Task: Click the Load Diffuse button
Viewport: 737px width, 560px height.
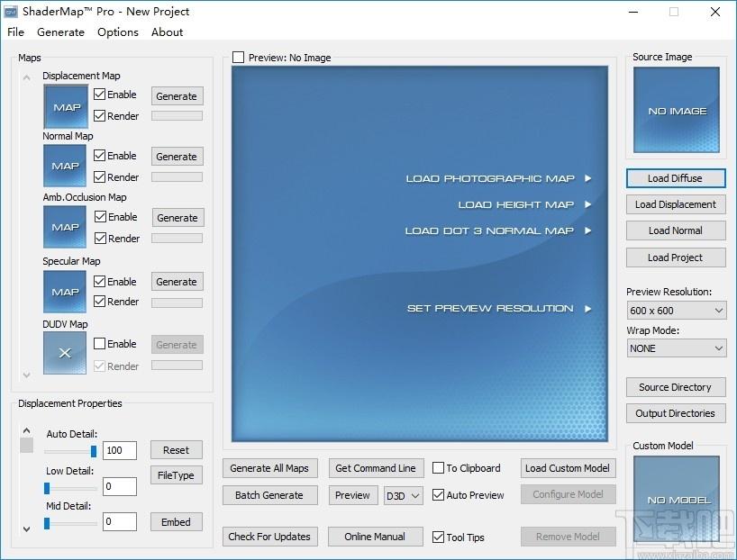Action: click(676, 178)
